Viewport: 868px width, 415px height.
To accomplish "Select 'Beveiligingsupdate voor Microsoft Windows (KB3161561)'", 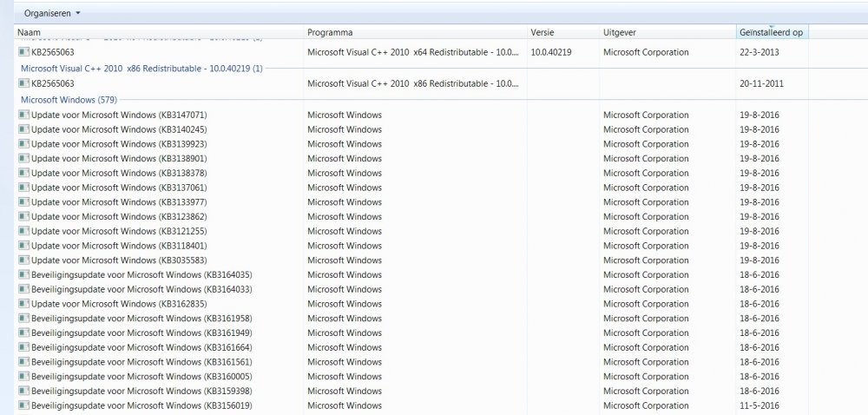I will click(141, 362).
